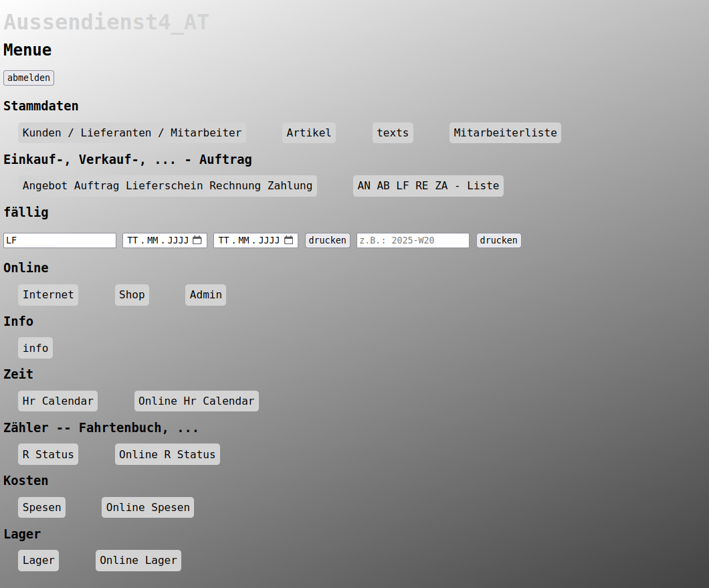Click the Online section heading

(x=26, y=268)
